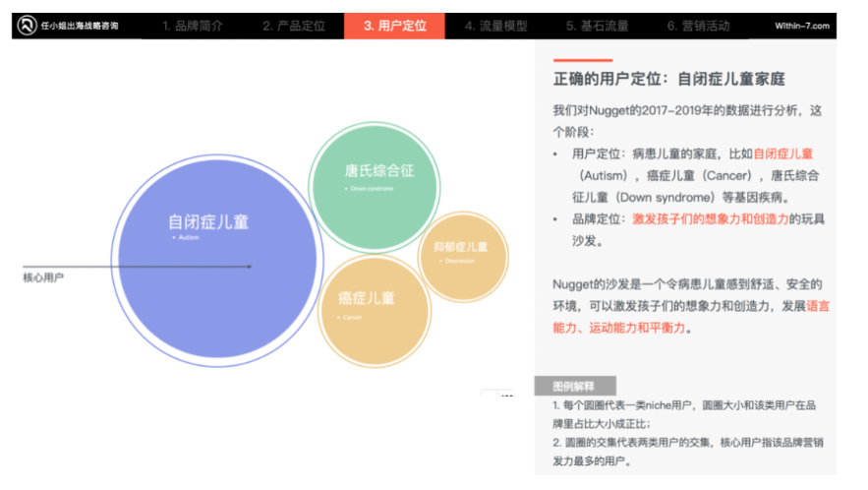
Task: Switch to the '2. 产品定位' tab
Action: pyautogui.click(x=294, y=26)
